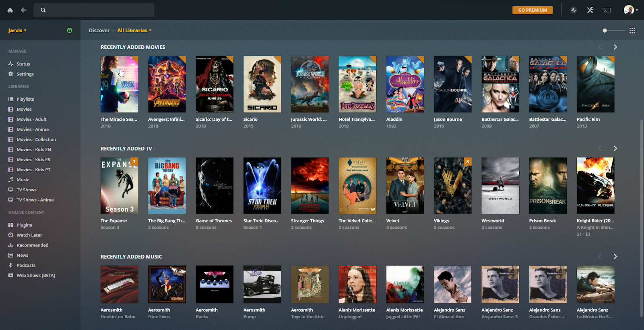The height and width of the screenshot is (330, 644).
Task: Click the Plugins grid icon
Action: tap(11, 225)
